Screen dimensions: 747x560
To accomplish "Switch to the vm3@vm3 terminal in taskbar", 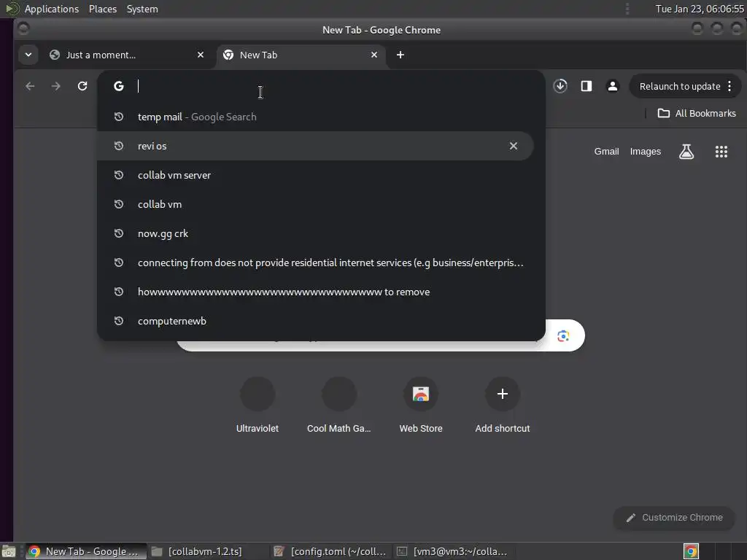I will pos(452,551).
